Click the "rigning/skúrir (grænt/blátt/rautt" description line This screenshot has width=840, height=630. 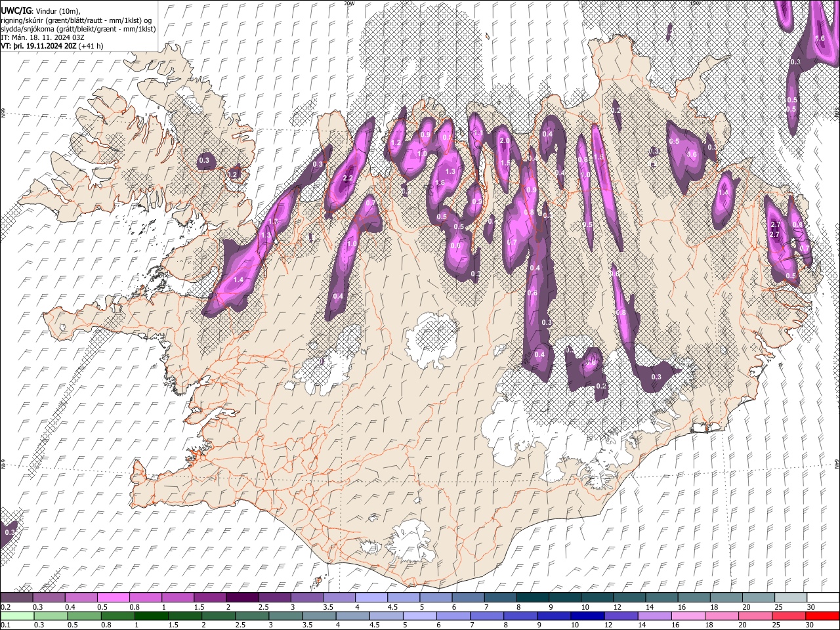76,20
